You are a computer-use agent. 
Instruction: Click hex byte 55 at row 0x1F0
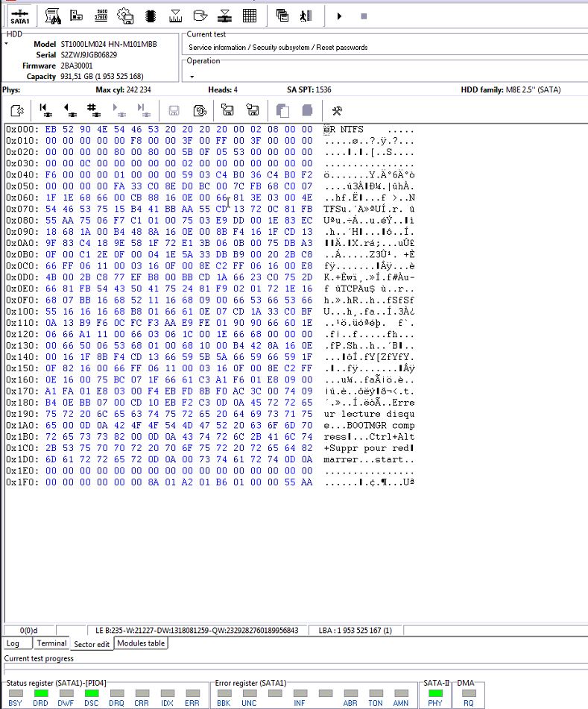[x=290, y=482]
